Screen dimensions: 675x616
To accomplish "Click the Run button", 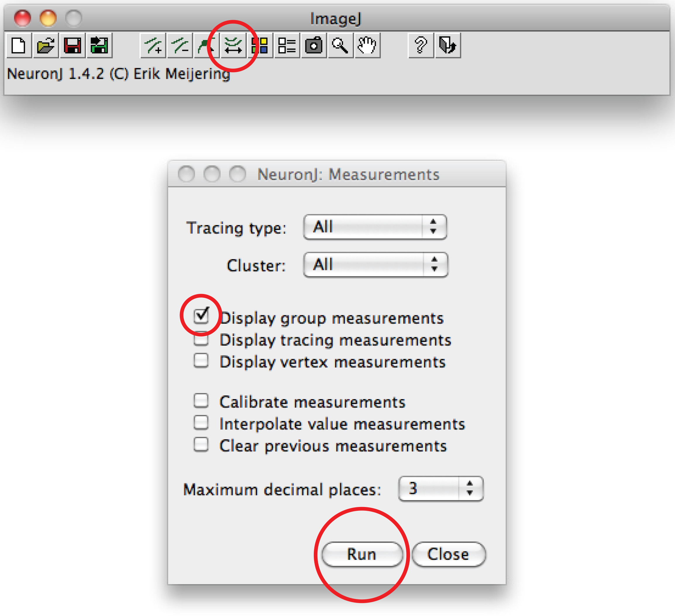I will [362, 554].
